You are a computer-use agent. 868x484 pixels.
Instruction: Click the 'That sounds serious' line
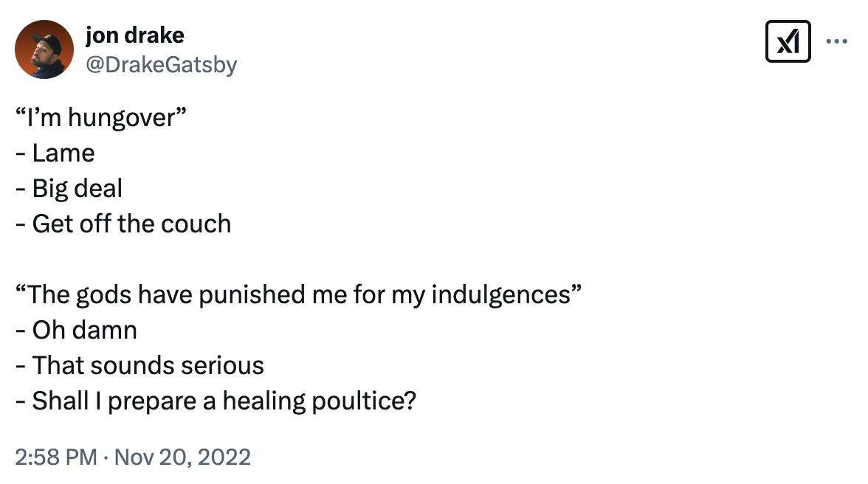(x=139, y=366)
